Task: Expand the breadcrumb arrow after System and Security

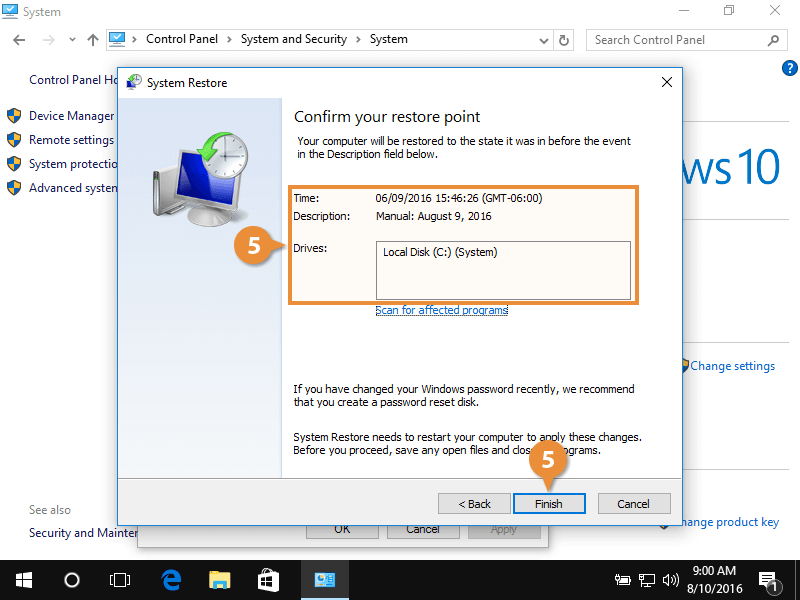Action: pyautogui.click(x=359, y=39)
